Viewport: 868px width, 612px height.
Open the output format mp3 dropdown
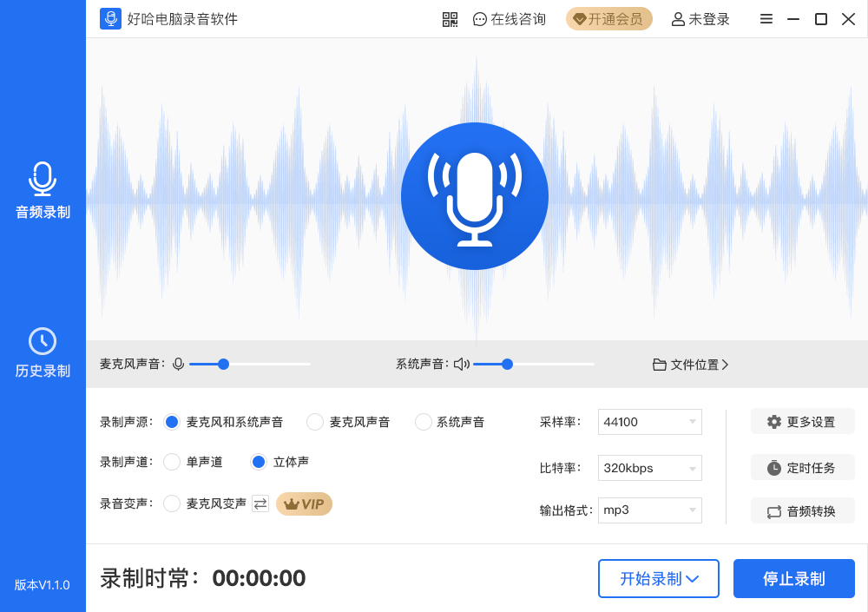point(649,510)
